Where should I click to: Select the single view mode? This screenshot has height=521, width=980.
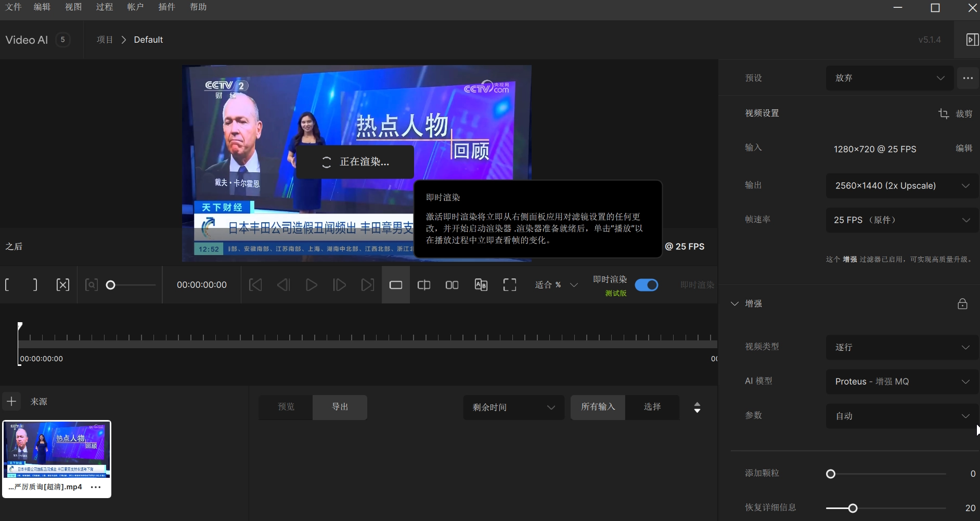(396, 285)
